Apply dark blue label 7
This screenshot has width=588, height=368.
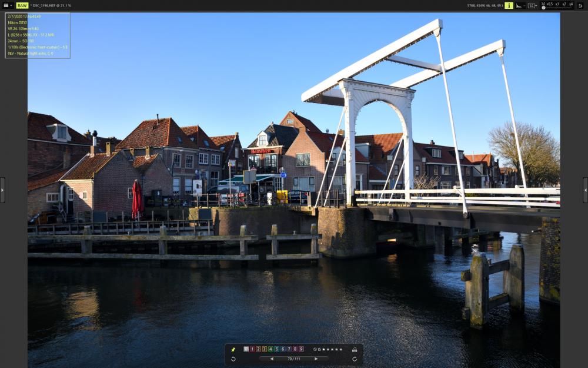point(289,349)
